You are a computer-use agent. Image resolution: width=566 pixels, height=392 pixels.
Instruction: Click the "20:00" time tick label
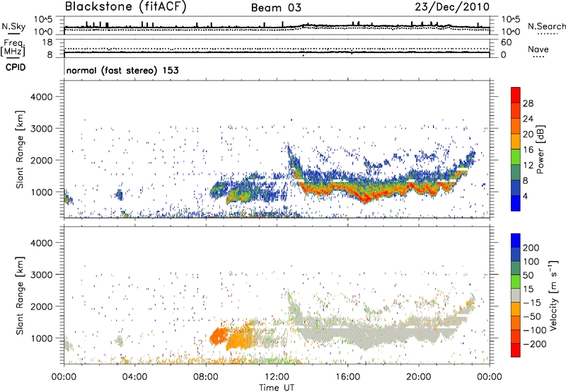[418, 377]
